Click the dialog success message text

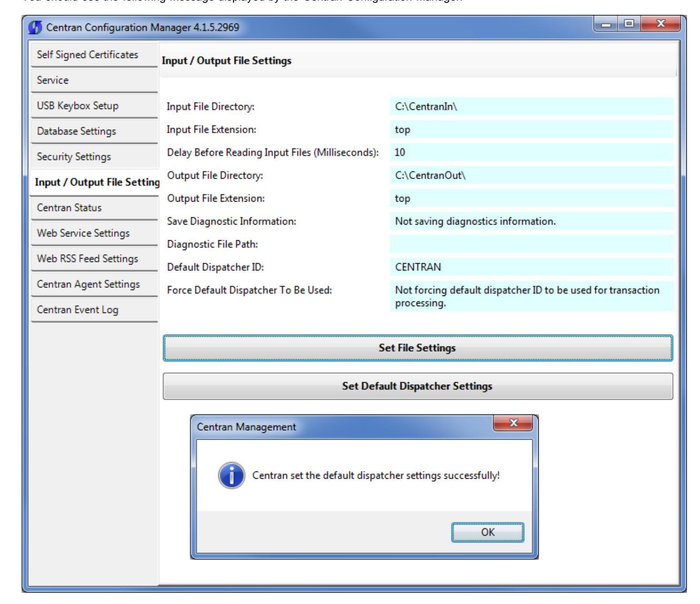pyautogui.click(x=376, y=476)
